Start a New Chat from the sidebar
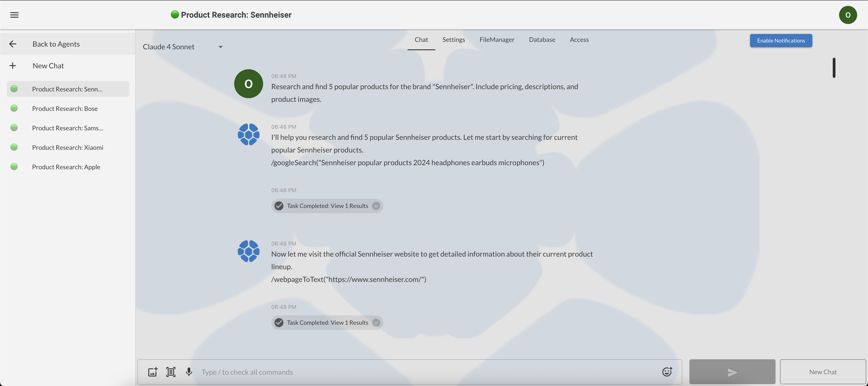Image resolution: width=868 pixels, height=386 pixels. tap(67, 65)
